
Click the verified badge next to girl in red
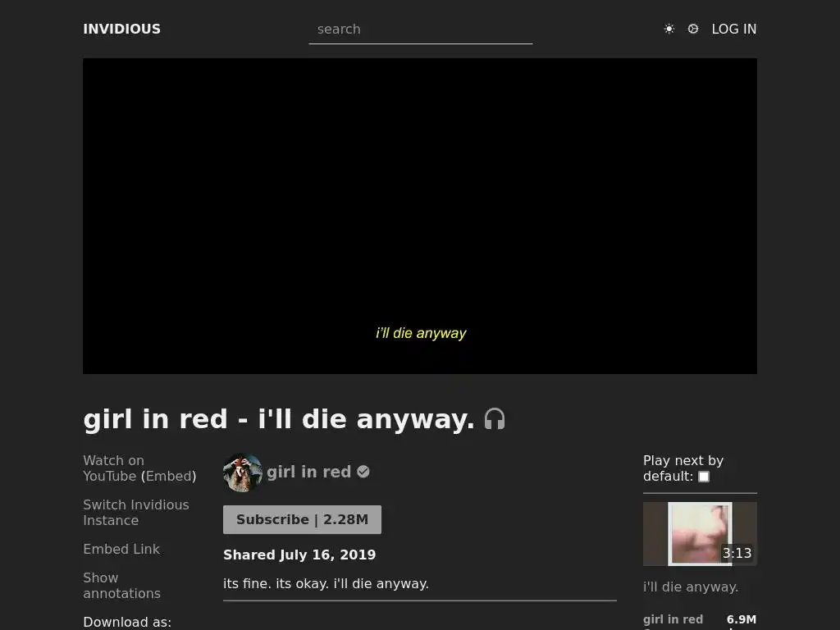pyautogui.click(x=363, y=472)
